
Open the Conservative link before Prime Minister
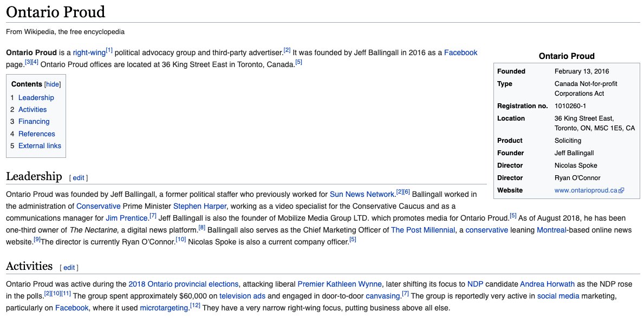pyautogui.click(x=99, y=206)
